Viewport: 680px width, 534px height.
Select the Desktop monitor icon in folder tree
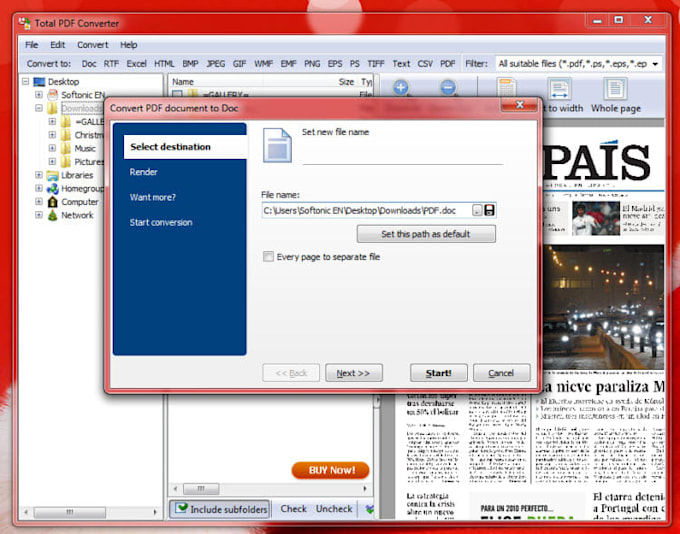(x=39, y=82)
